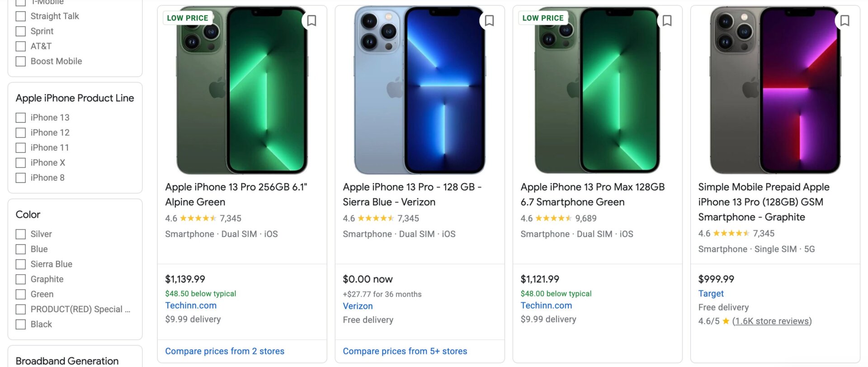868x367 pixels.
Task: Open Techinn.com from the Alpine Green listing
Action: (191, 305)
